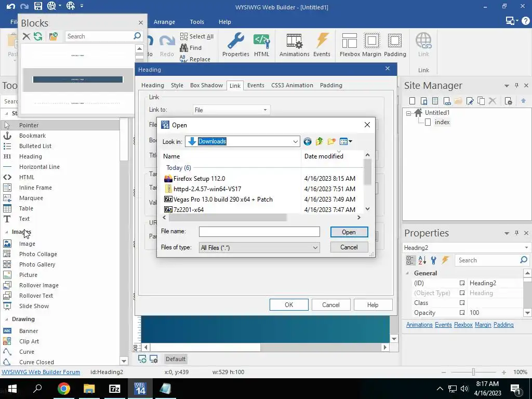The image size is (532, 399).
Task: Click the blue wrench icon in Properties panel
Action: point(434,260)
